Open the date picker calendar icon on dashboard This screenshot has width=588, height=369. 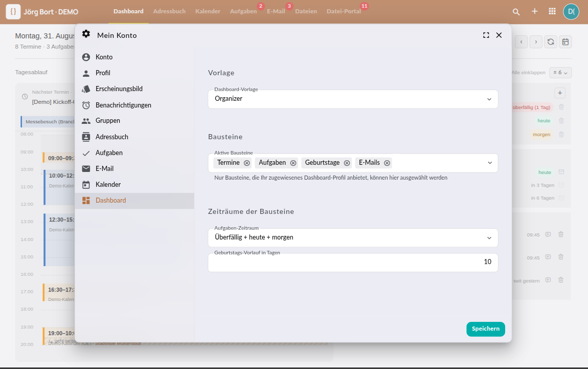click(x=565, y=41)
